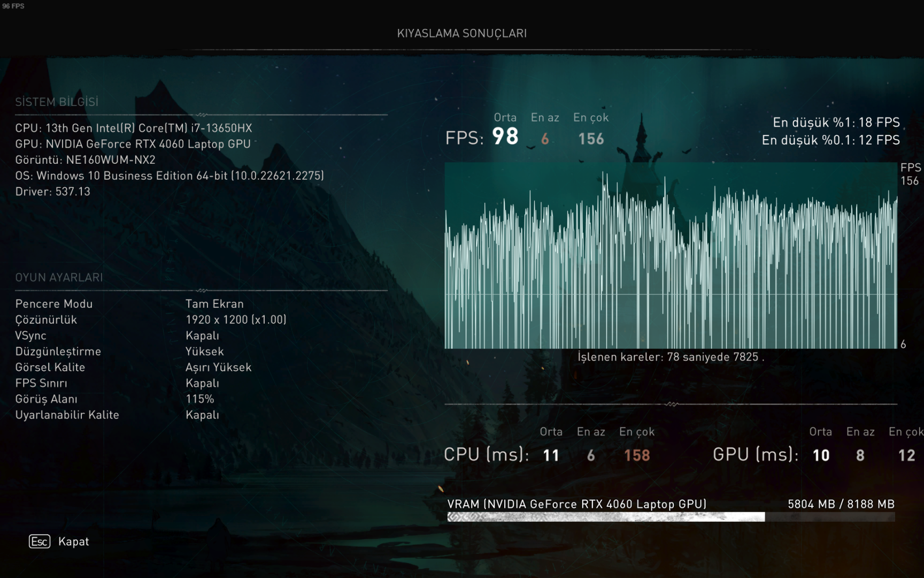Screen dimensions: 924x578
Task: Select the CPU minimum value "6"
Action: (591, 455)
